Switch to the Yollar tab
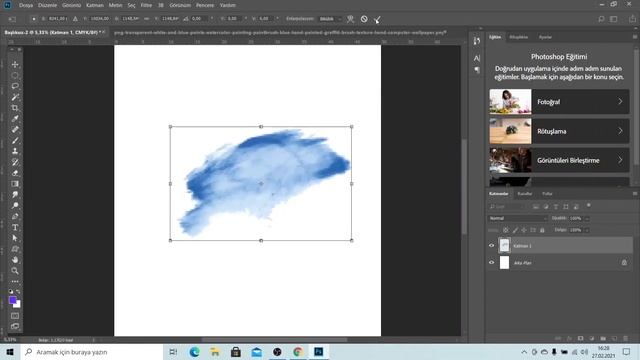Image resolution: width=640 pixels, height=360 pixels. [547, 193]
